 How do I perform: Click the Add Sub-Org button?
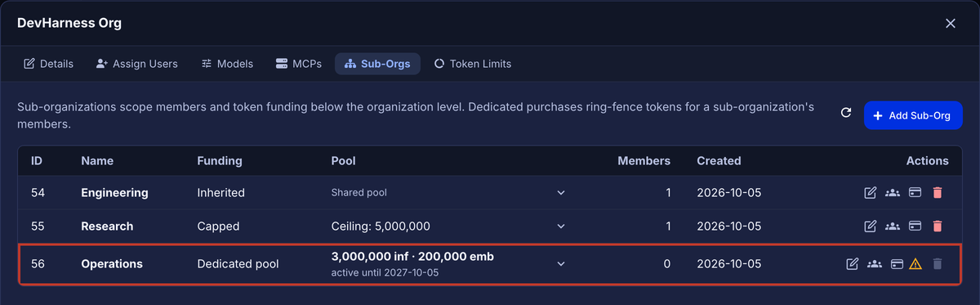[913, 115]
